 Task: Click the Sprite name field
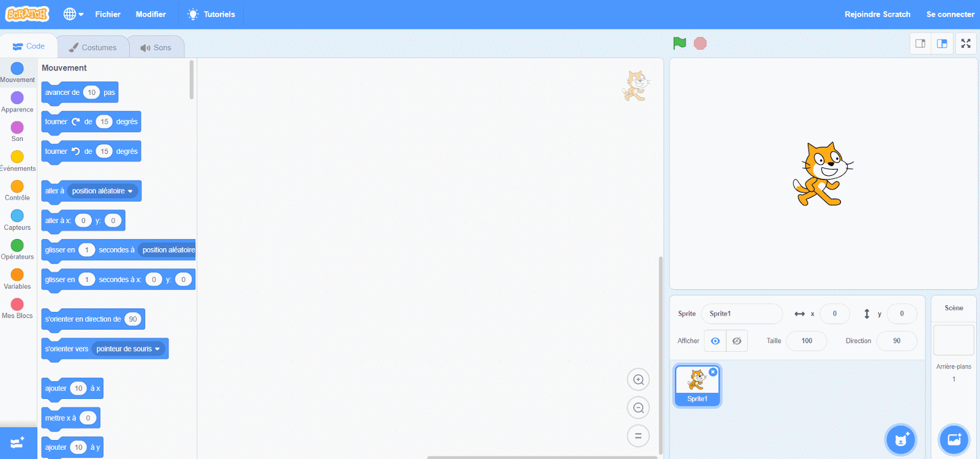point(742,314)
